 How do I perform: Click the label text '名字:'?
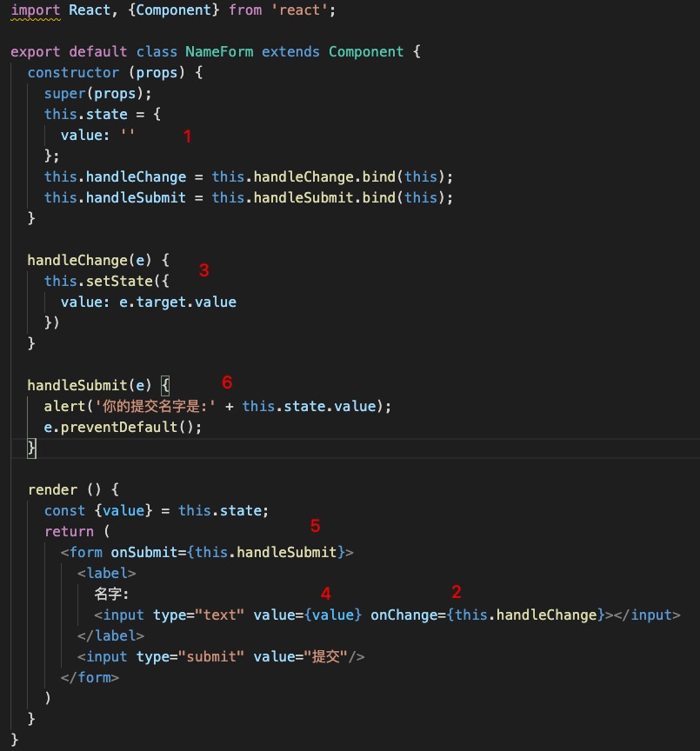111,595
